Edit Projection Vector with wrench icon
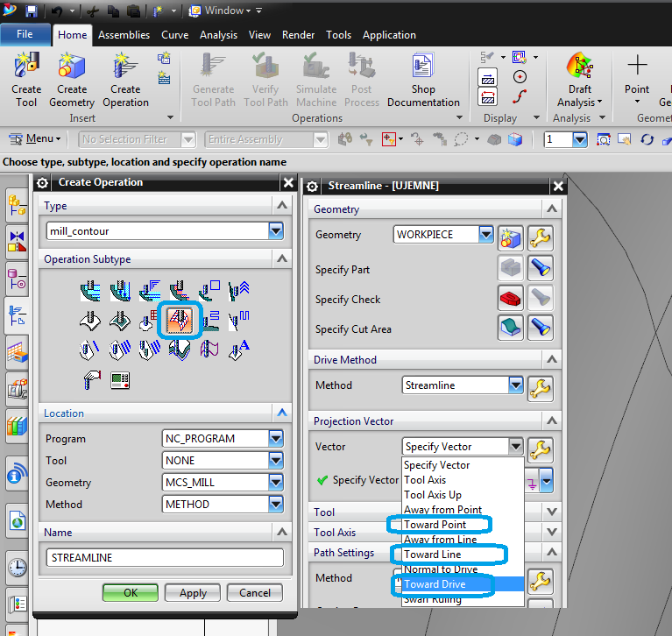The height and width of the screenshot is (636, 672). 540,450
